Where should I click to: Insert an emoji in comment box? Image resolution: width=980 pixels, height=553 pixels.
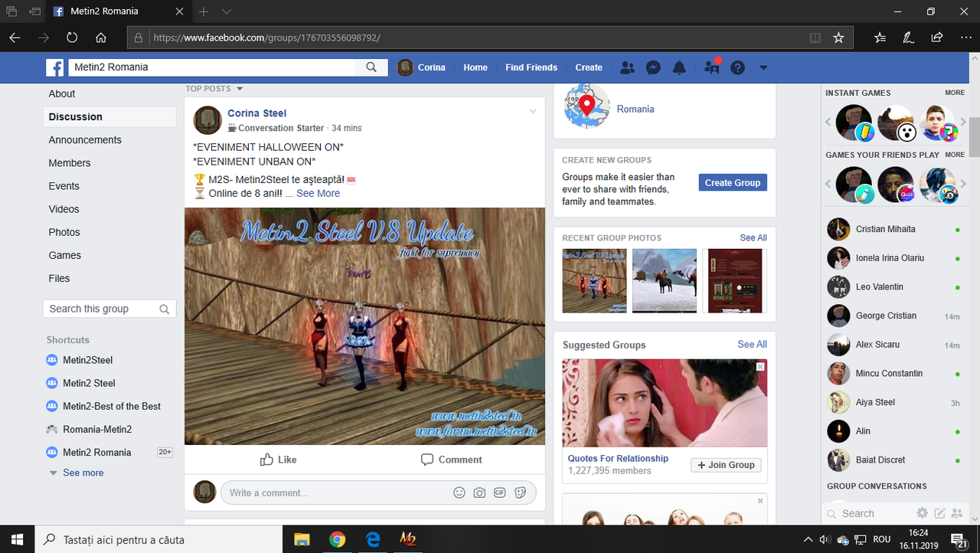(459, 492)
